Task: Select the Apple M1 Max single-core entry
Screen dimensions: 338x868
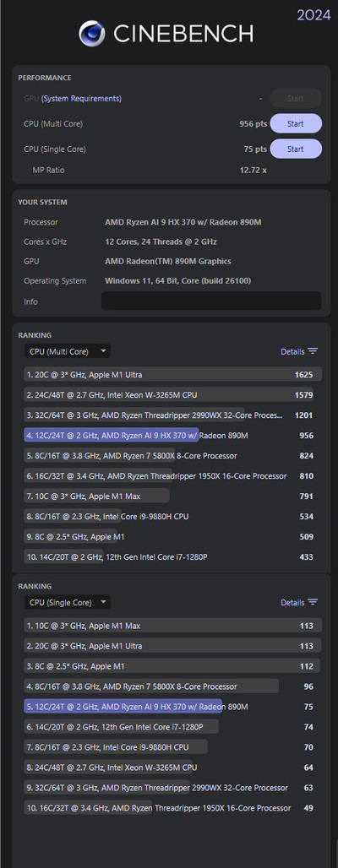Action: [x=172, y=626]
